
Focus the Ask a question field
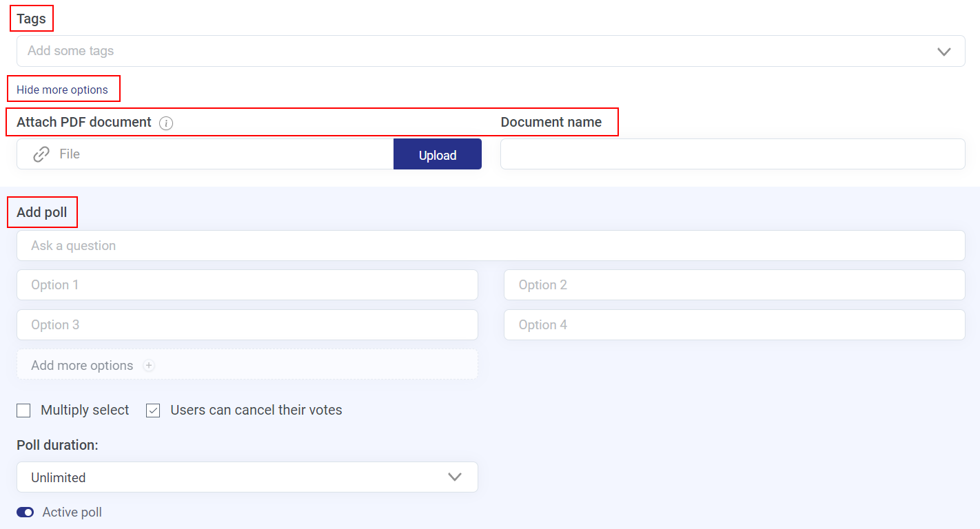tap(491, 246)
